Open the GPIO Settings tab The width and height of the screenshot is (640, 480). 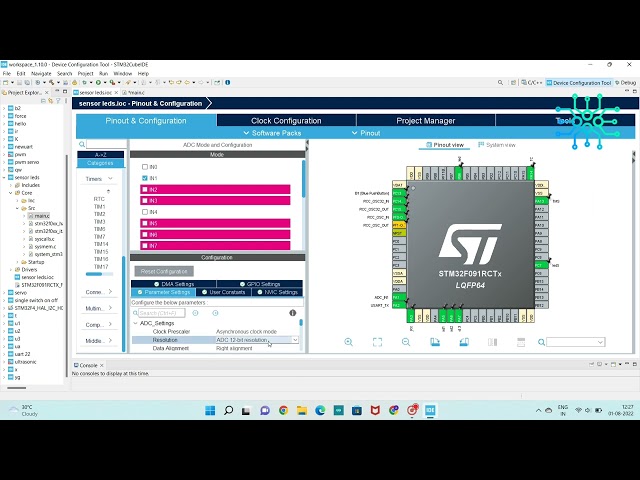pyautogui.click(x=260, y=284)
